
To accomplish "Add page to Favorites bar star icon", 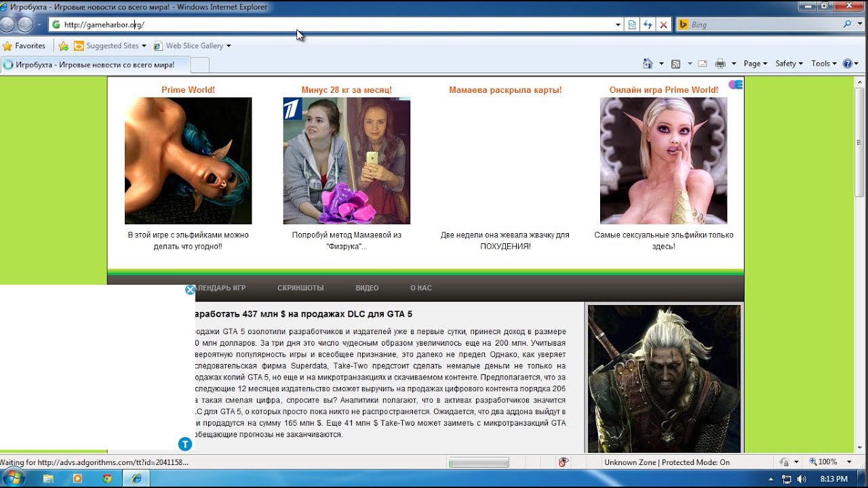I will point(63,46).
